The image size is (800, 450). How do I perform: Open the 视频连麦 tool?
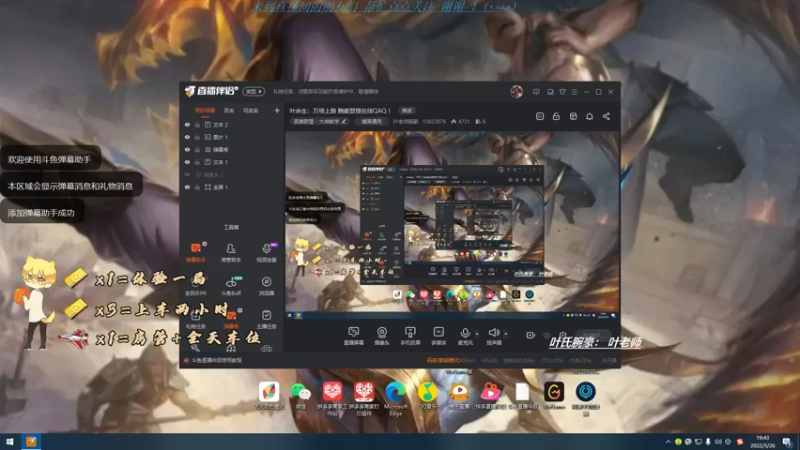pyautogui.click(x=266, y=252)
